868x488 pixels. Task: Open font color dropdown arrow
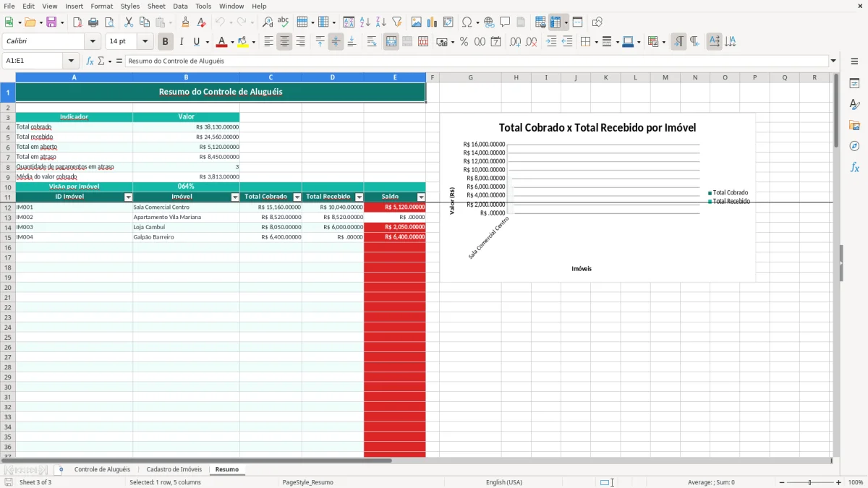233,42
